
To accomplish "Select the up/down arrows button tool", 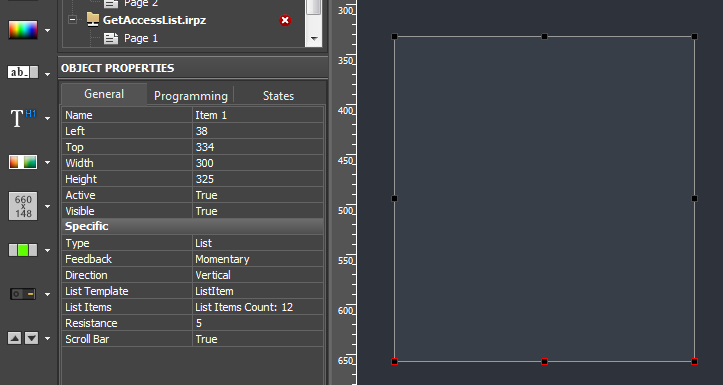I will pos(23,338).
